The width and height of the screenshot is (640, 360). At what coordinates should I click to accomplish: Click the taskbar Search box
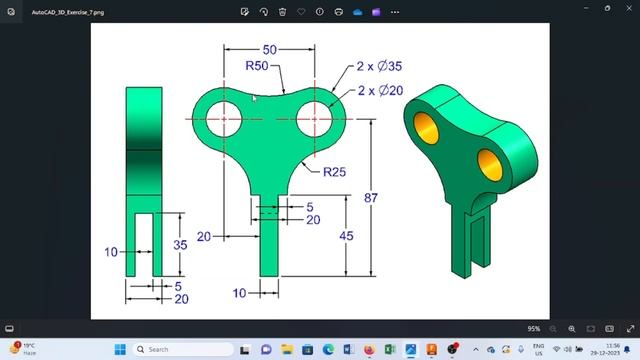coord(183,349)
